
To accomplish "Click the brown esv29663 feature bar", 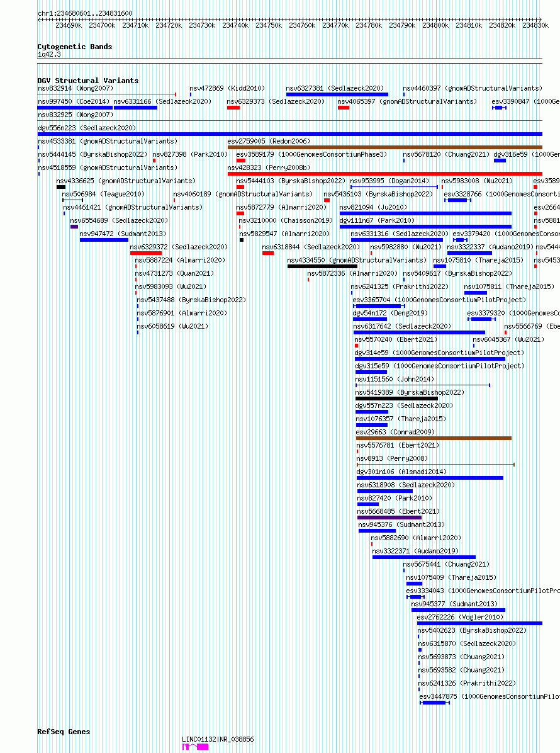I will tap(434, 438).
